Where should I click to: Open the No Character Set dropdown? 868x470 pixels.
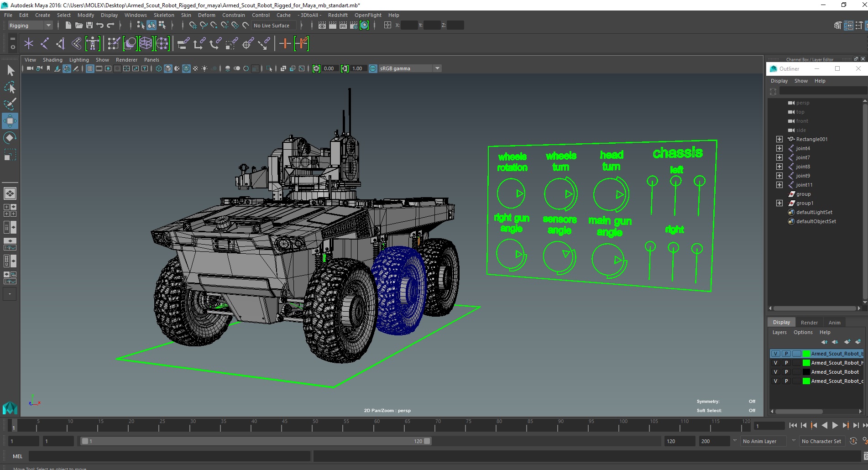pos(823,441)
